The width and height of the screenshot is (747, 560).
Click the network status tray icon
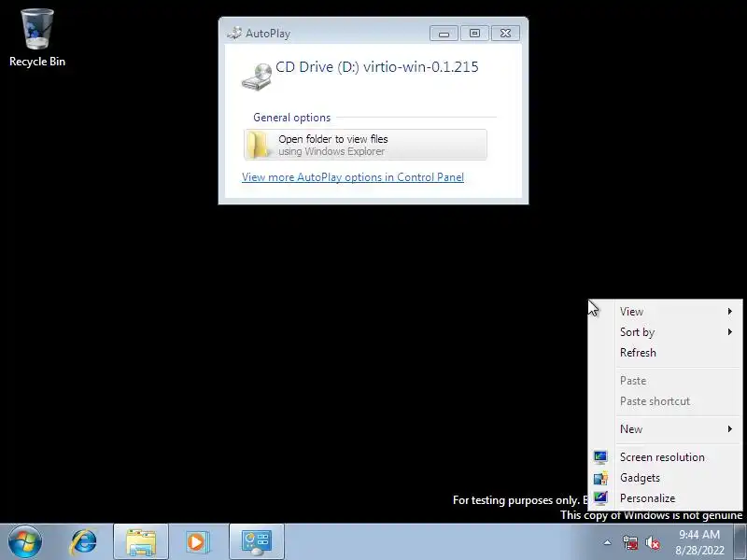pos(629,542)
